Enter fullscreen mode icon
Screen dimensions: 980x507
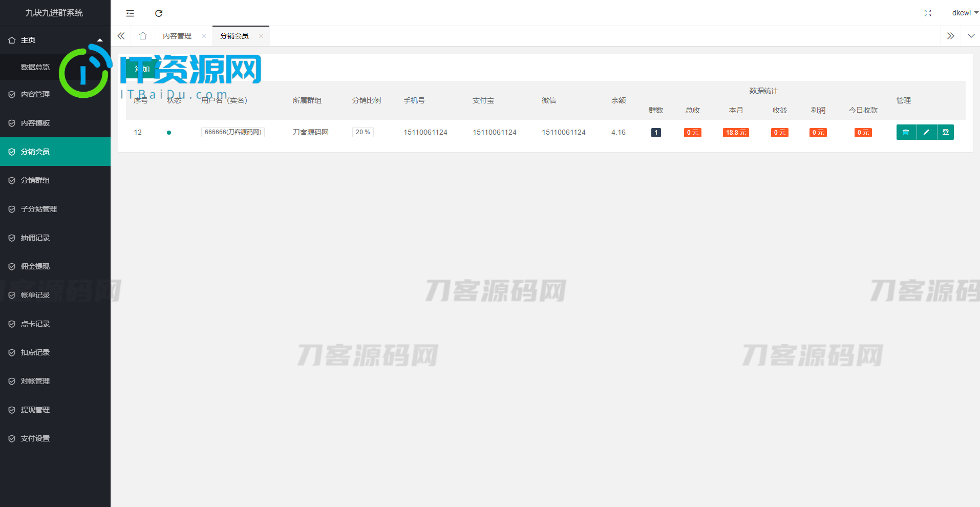[x=928, y=13]
